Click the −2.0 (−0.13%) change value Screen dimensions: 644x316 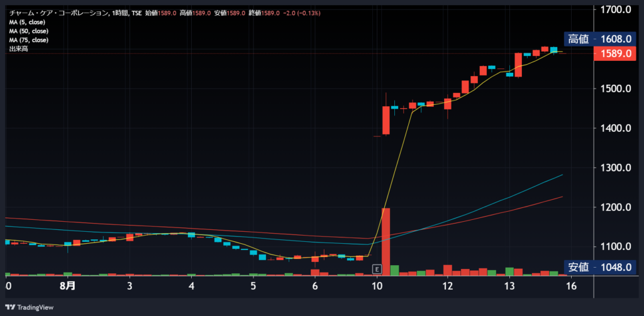(302, 13)
